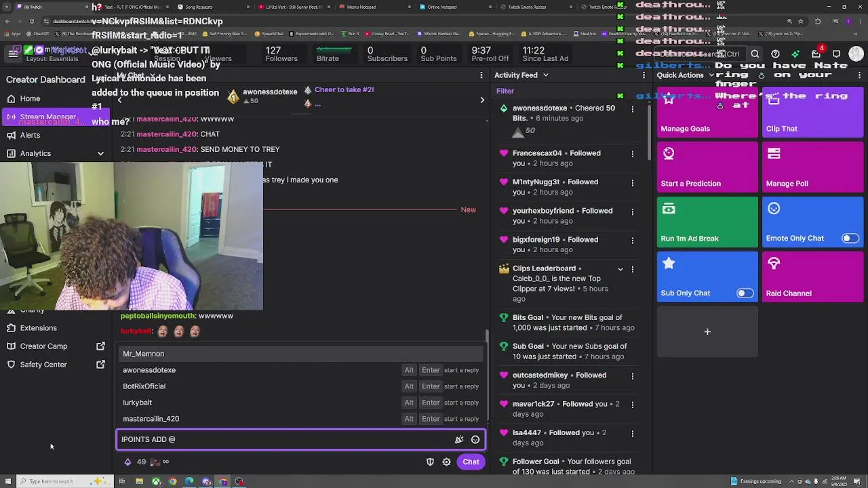Click Run 1m Ad Break tile
This screenshot has height=488, width=868.
(707, 222)
